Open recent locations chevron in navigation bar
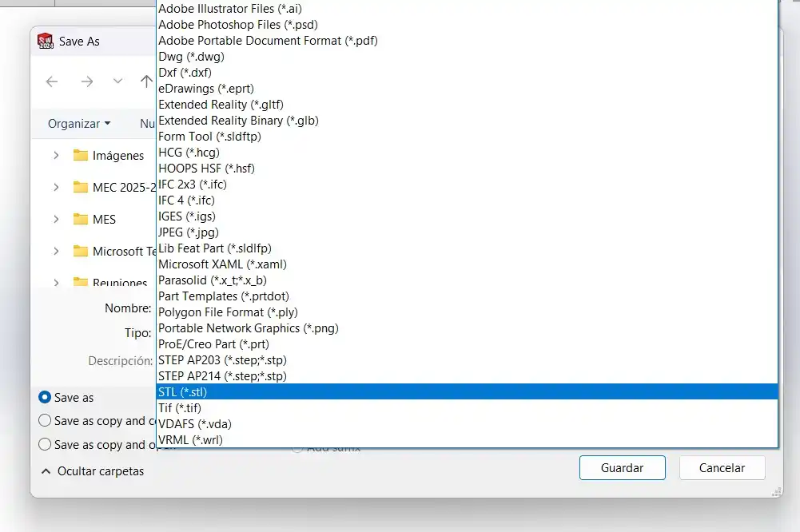The image size is (800, 532). coord(117,81)
